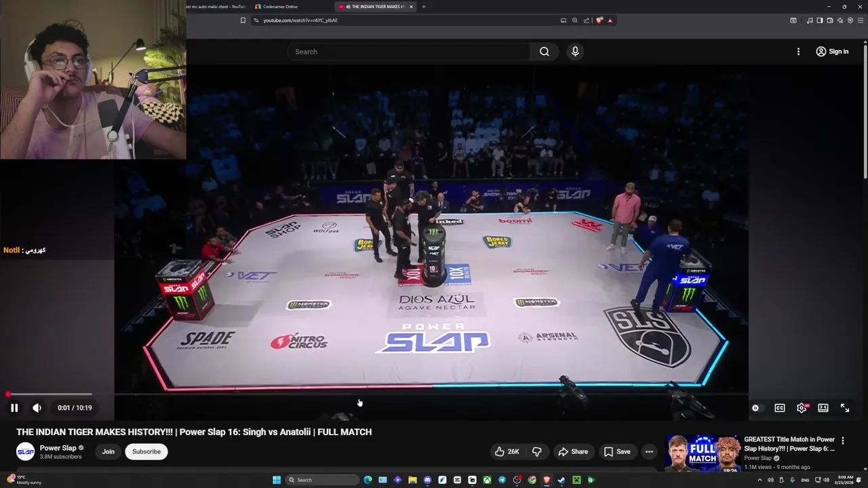Pause the video playback
Viewport: 868px width, 488px height.
(x=14, y=408)
